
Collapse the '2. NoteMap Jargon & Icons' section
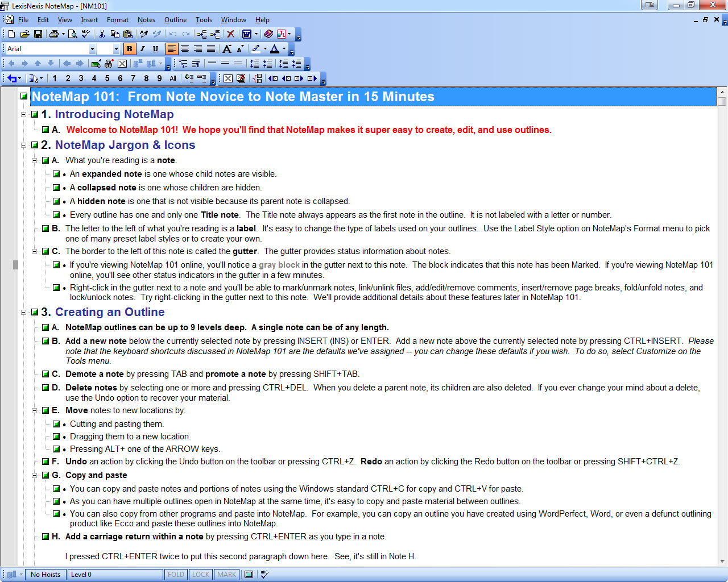point(24,145)
